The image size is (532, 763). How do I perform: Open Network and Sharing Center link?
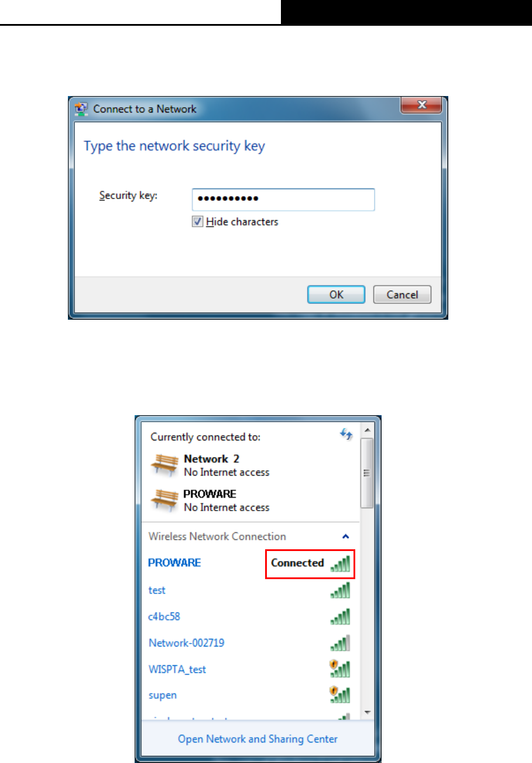point(258,739)
